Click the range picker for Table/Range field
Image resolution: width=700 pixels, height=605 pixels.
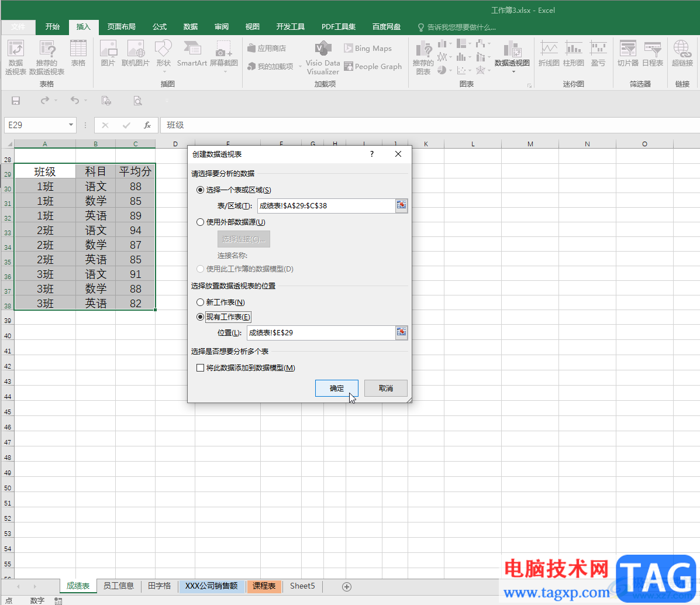tap(401, 205)
